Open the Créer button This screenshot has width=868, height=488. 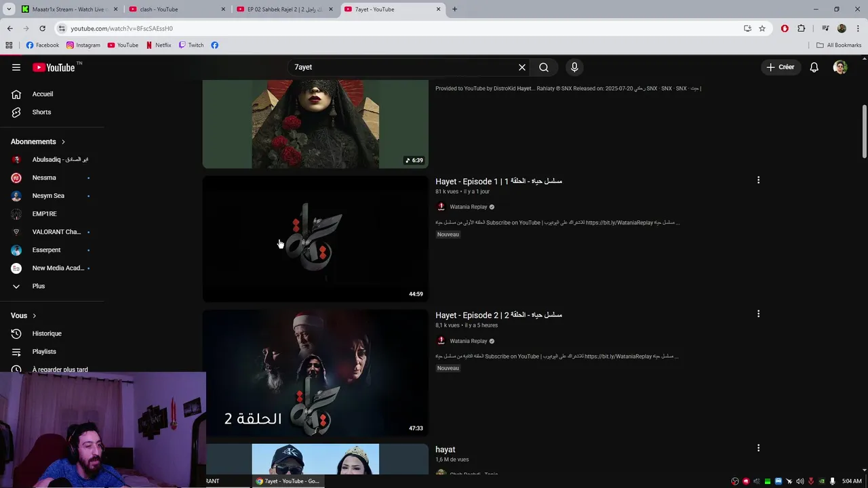781,67
